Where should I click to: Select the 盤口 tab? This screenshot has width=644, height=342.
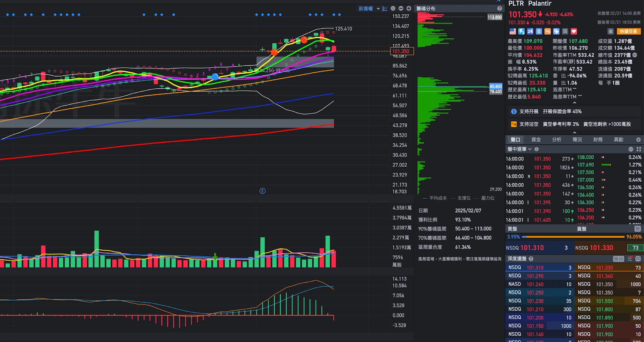coord(515,140)
